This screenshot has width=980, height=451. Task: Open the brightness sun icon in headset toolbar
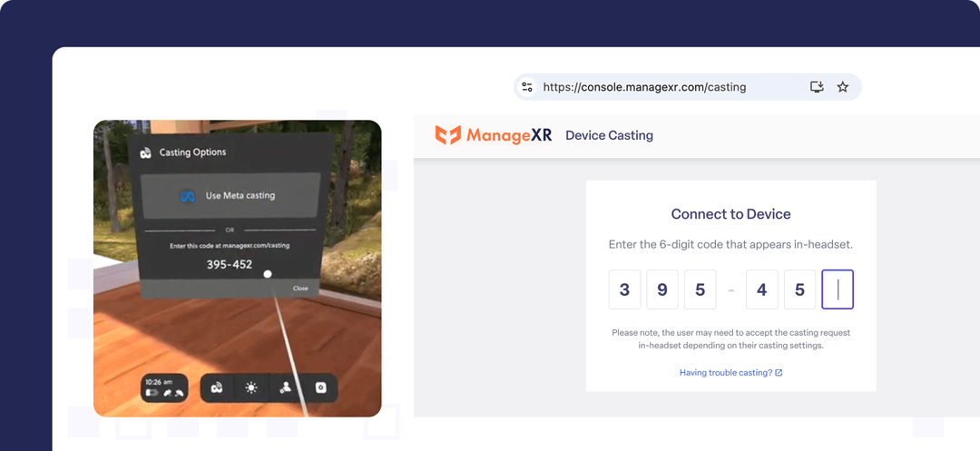[251, 387]
